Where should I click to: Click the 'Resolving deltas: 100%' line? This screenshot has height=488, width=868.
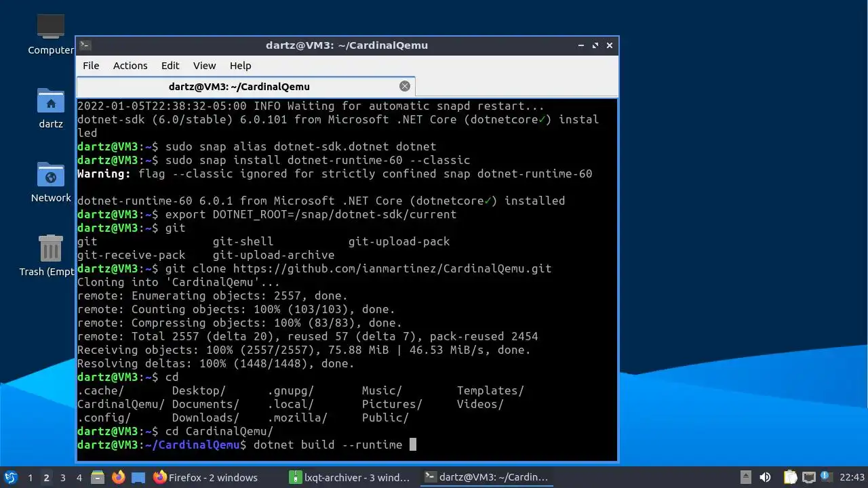216,363
